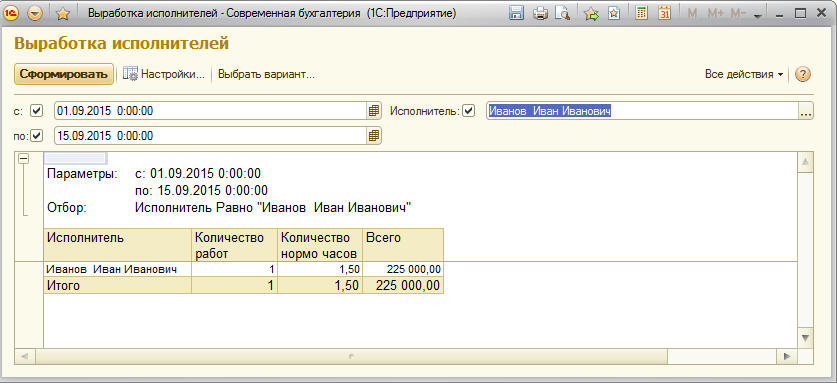Expand the small title bar toolbar dropdown arrow
The width and height of the screenshot is (837, 384).
[757, 16]
